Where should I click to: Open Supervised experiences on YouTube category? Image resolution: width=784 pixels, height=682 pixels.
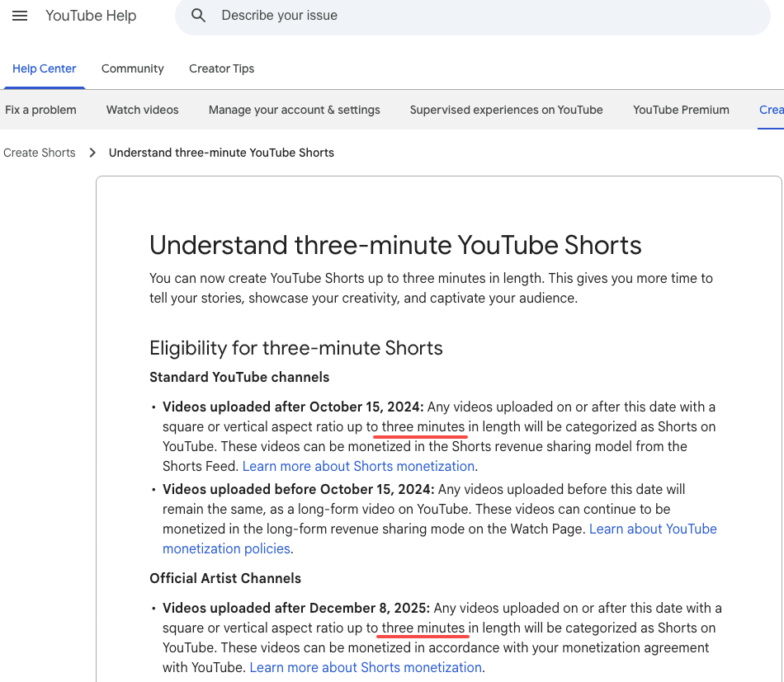(506, 110)
